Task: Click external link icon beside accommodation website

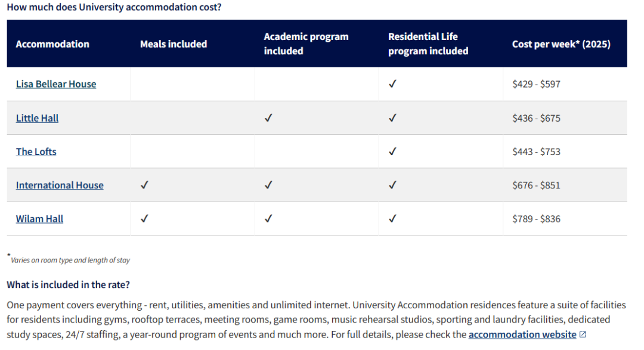Action: click(x=583, y=334)
